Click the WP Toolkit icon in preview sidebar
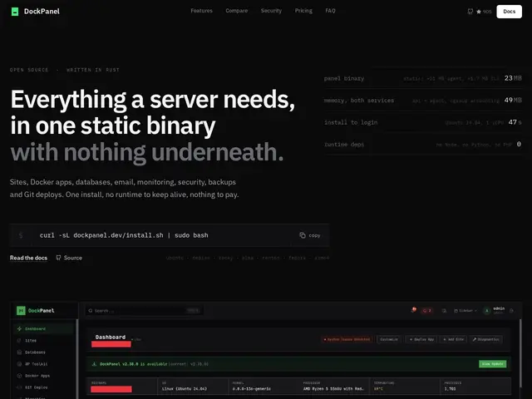 [x=19, y=364]
